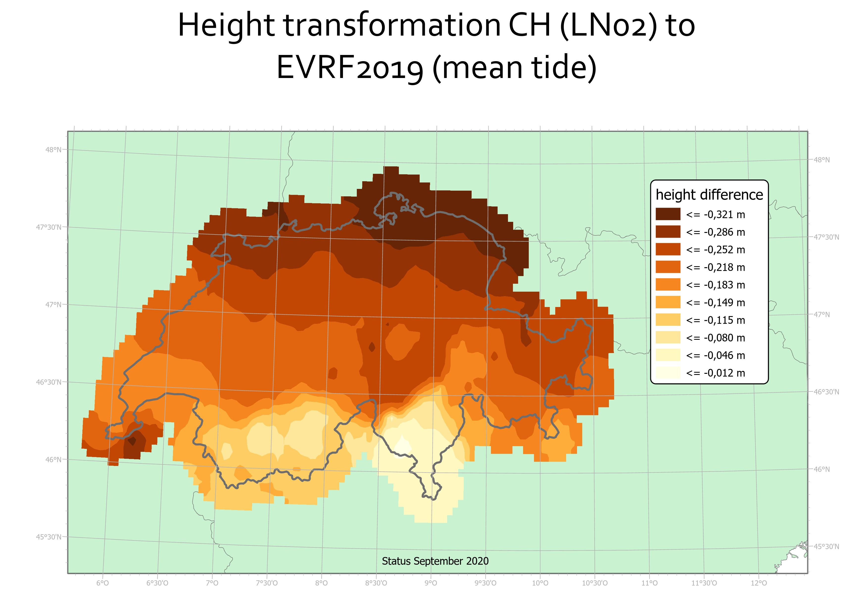Screen dimensions: 868x614
Task: Click the bottom axis label 9°30'O
Action: click(485, 583)
